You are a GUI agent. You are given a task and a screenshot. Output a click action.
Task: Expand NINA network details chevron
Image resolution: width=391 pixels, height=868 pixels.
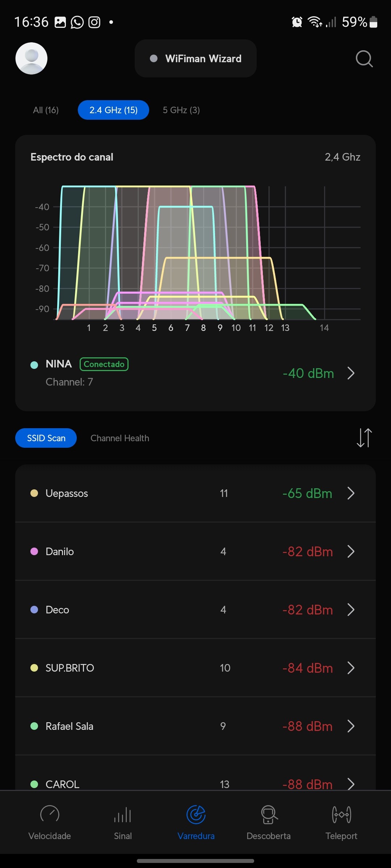coord(351,373)
